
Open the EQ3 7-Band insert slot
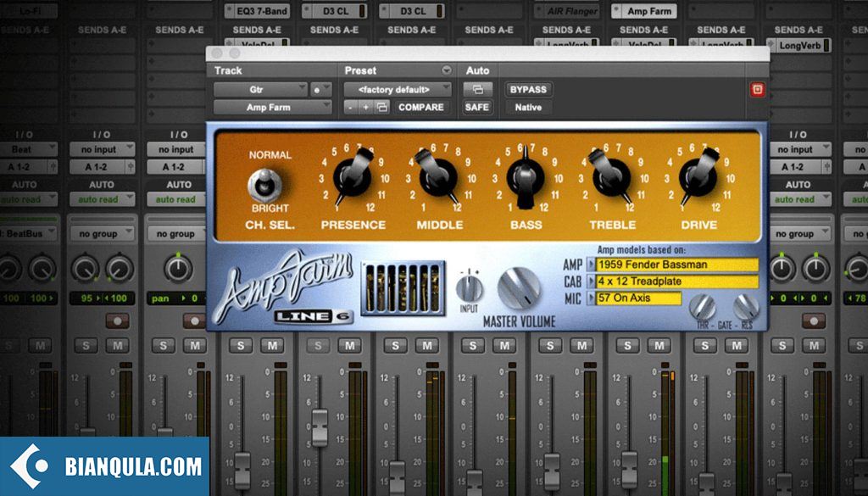(x=256, y=11)
